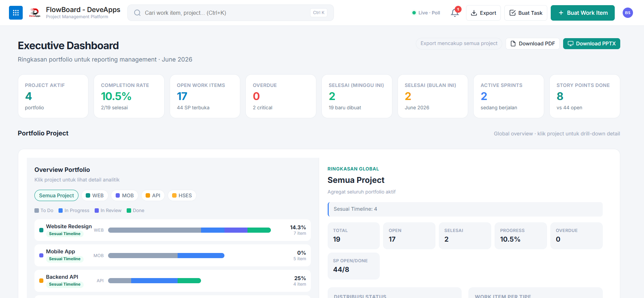Screen dimensions: 644x298
Task: Focus the search work item field
Action: pos(231,13)
